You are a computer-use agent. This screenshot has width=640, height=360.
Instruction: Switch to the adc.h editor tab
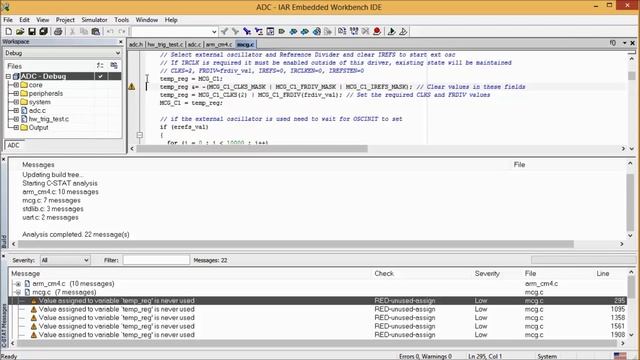136,44
